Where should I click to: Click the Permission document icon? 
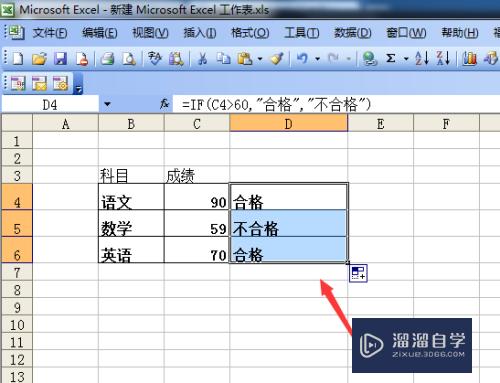82,59
